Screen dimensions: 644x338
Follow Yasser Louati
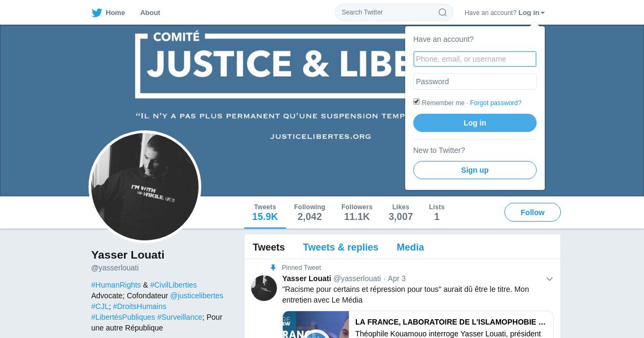(x=532, y=212)
